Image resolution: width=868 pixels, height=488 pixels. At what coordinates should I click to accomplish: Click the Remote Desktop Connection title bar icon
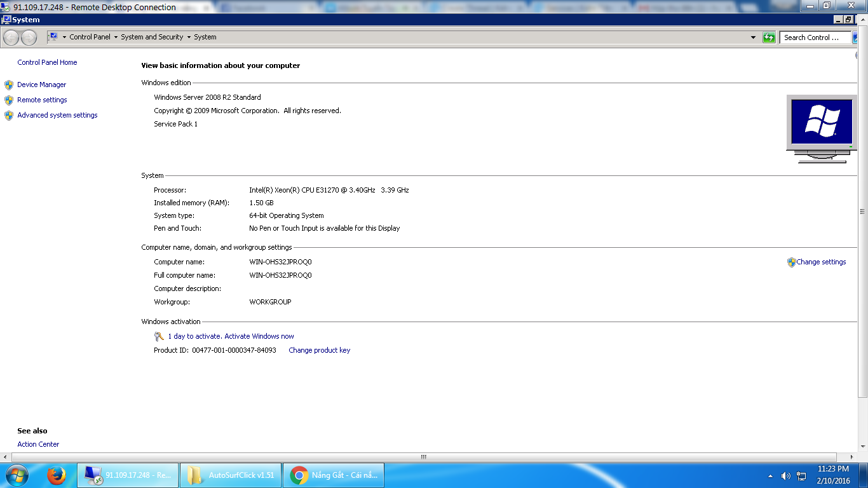click(x=6, y=7)
